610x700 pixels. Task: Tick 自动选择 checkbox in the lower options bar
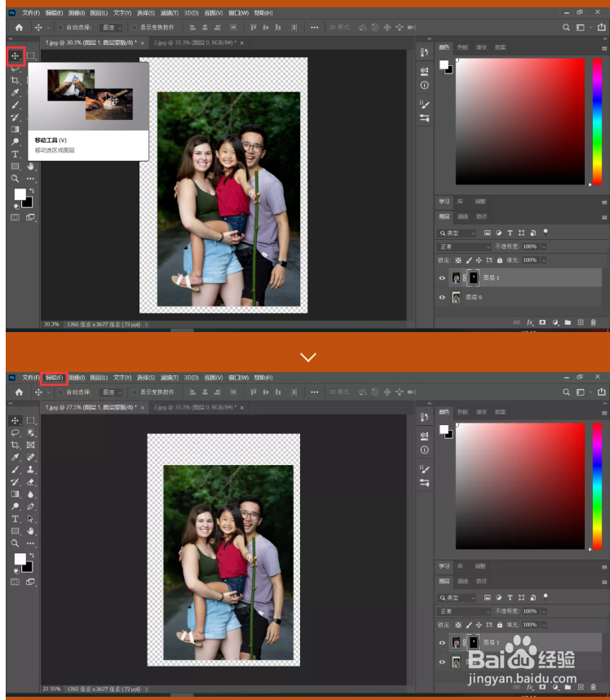pos(60,392)
